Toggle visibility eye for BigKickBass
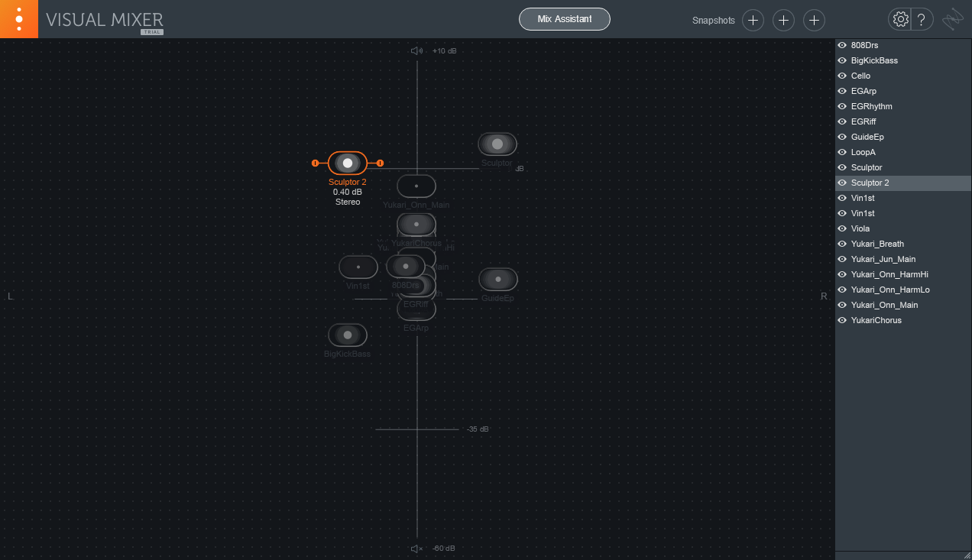The width and height of the screenshot is (972, 560). 842,60
